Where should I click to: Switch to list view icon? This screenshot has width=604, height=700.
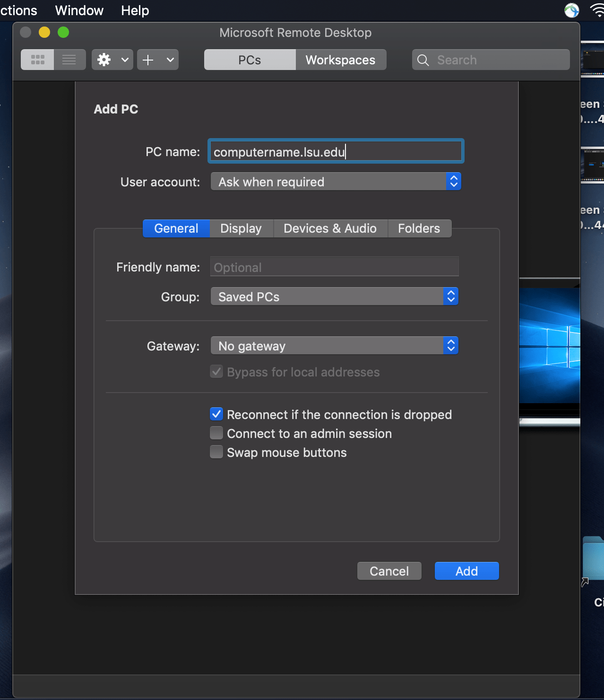69,60
